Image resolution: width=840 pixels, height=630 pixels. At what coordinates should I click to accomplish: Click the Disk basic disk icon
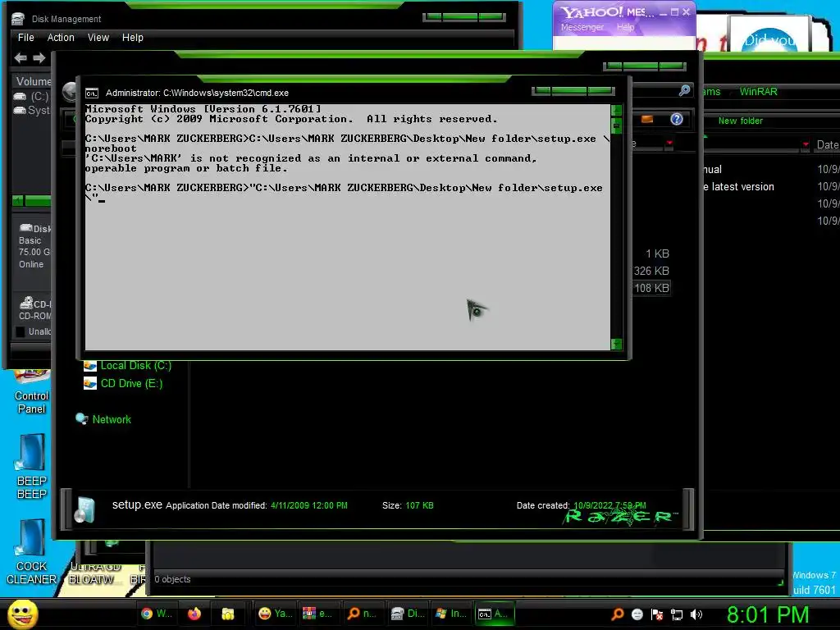pyautogui.click(x=25, y=228)
